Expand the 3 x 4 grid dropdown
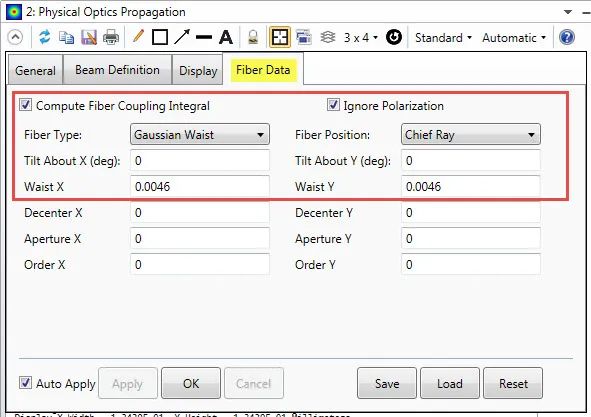This screenshot has width=591, height=417. (361, 37)
